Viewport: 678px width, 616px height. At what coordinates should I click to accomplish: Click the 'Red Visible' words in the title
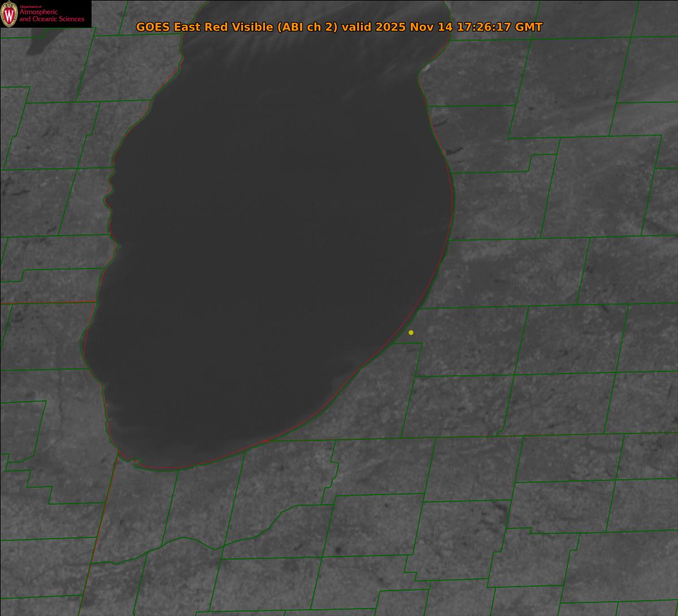pos(235,27)
